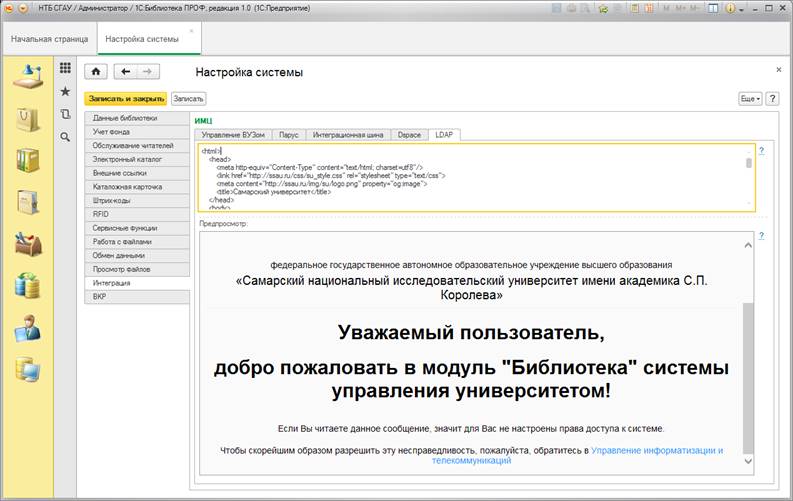Open Favorites star icon
The image size is (793, 501).
[65, 91]
